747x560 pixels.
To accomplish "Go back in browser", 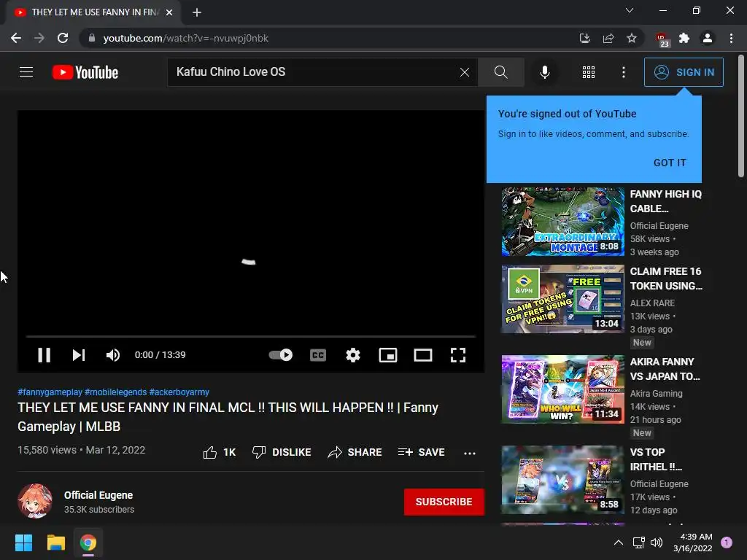I will click(16, 38).
